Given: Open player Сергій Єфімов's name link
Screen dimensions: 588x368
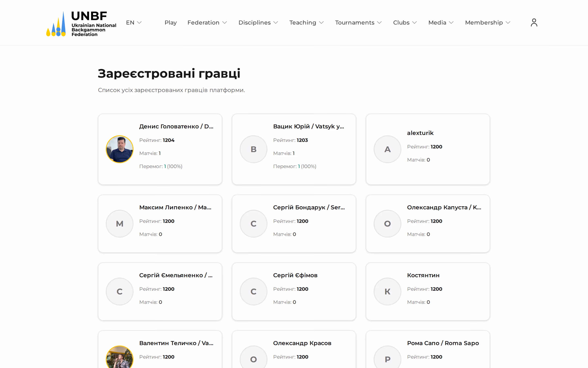Looking at the screenshot, I should (295, 275).
